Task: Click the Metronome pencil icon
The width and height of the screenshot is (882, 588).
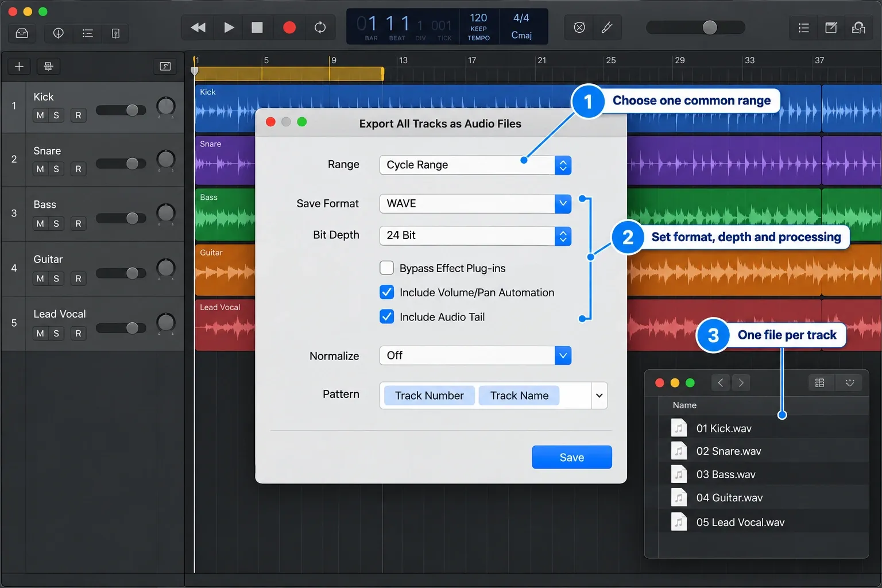Action: pyautogui.click(x=607, y=28)
